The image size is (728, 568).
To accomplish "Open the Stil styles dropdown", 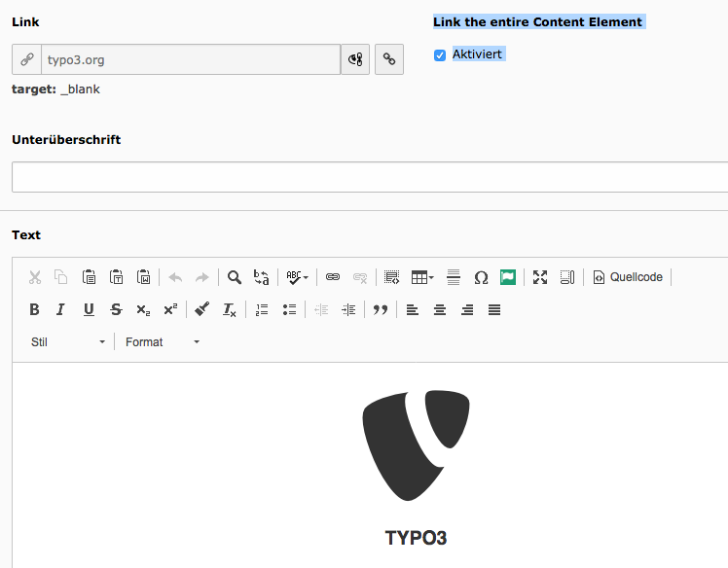I will [x=68, y=342].
